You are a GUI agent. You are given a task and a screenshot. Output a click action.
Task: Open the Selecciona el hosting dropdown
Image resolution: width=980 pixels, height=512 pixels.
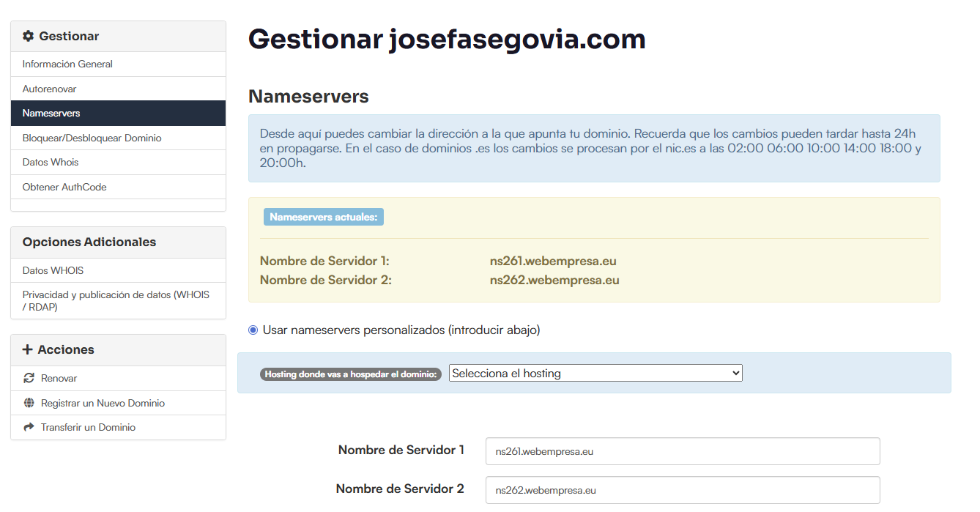point(595,373)
